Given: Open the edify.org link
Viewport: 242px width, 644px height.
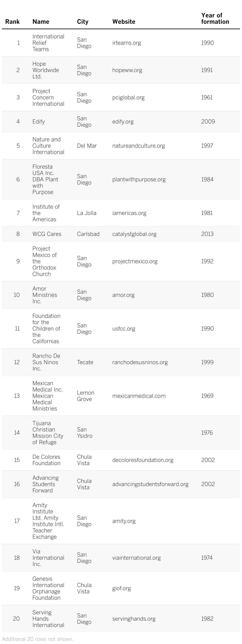Looking at the screenshot, I should pyautogui.click(x=123, y=122).
